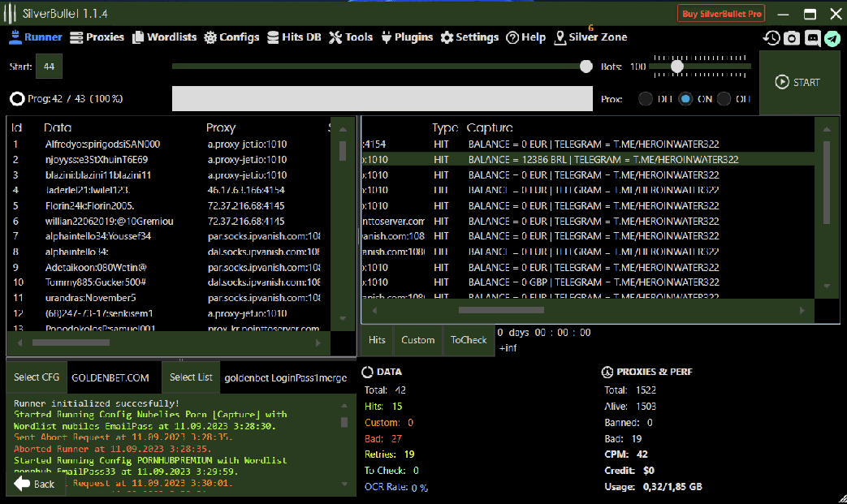Open the Proxies section
The image size is (847, 504).
[x=97, y=37]
